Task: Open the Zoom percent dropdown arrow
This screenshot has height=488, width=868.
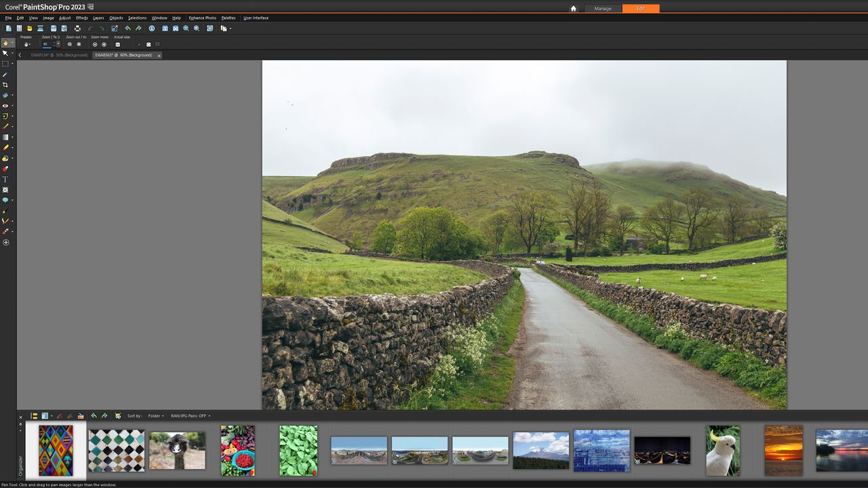Action: pos(58,44)
